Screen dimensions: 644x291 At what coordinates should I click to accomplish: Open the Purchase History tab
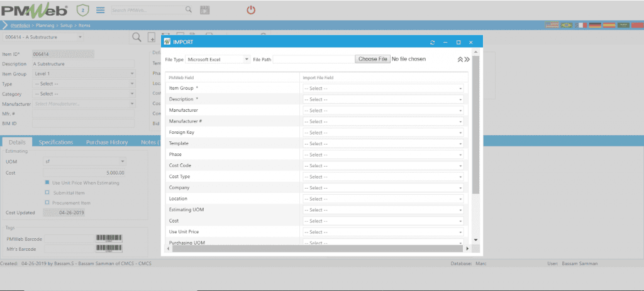pyautogui.click(x=107, y=143)
